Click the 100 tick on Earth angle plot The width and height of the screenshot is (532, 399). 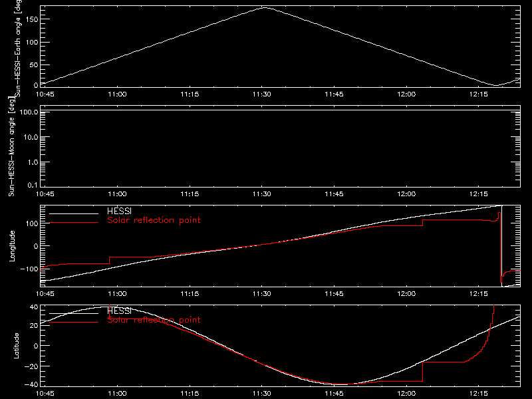click(x=32, y=43)
